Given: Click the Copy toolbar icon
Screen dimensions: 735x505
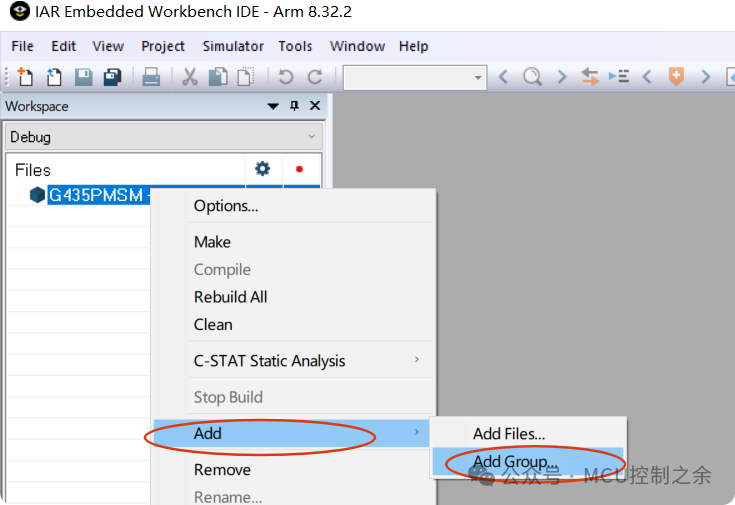Looking at the screenshot, I should coord(218,77).
